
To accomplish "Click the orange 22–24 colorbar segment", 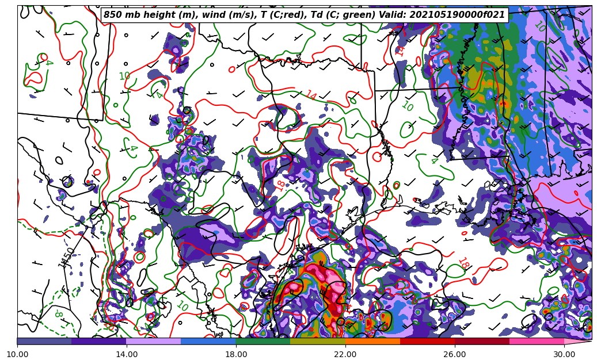I will click(x=372, y=341).
